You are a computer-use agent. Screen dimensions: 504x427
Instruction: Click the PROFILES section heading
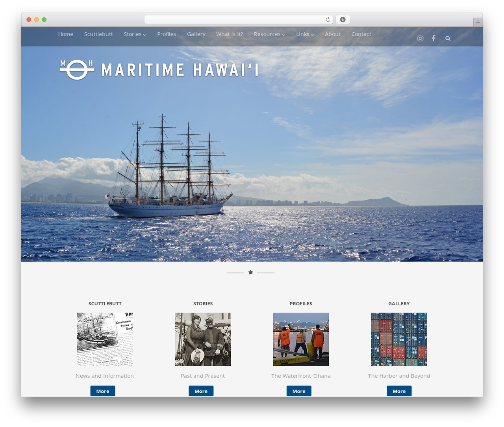click(x=301, y=304)
